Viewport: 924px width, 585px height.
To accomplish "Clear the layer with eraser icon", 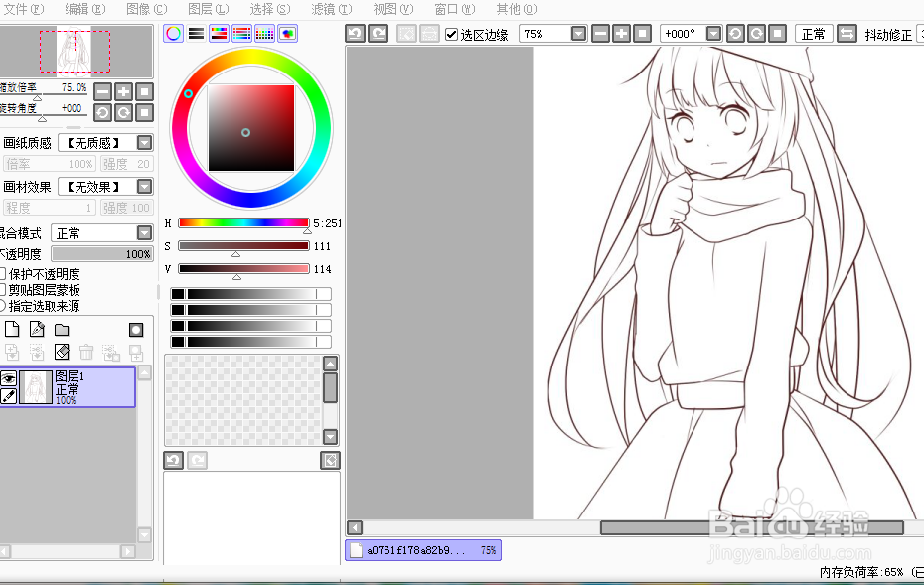I will pyautogui.click(x=62, y=353).
